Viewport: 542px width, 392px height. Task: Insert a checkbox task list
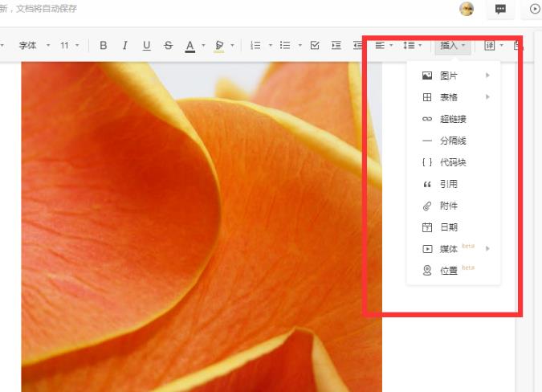(x=315, y=46)
